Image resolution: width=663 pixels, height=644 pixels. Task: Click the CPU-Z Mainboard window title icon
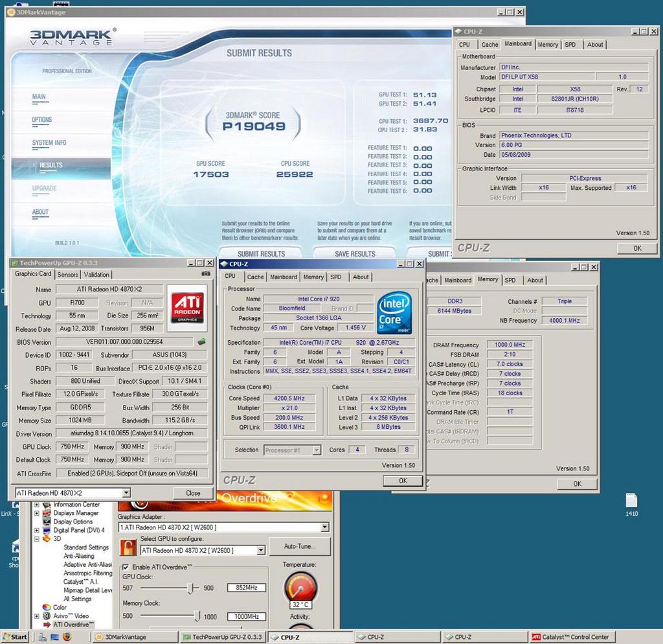pos(458,31)
